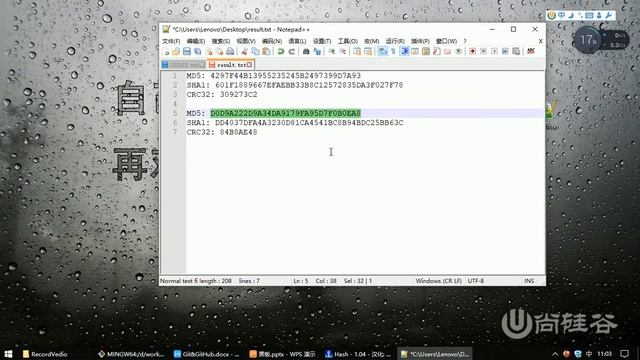Run macro multiple times icon
The width and height of the screenshot is (640, 360).
pos(505,51)
